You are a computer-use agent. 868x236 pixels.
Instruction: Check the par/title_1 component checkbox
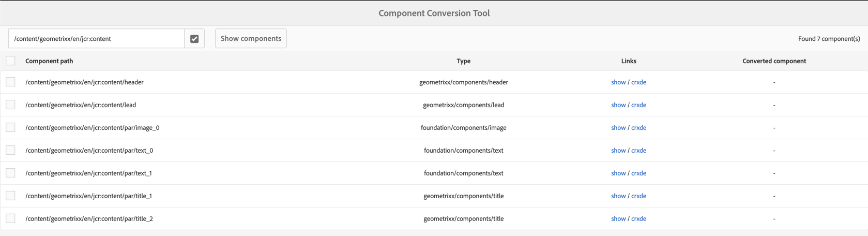11,196
